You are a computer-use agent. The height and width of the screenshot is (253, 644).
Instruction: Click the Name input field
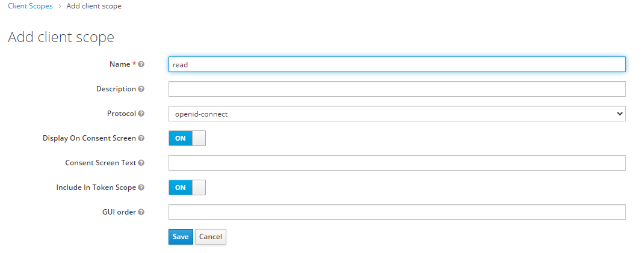coord(397,64)
